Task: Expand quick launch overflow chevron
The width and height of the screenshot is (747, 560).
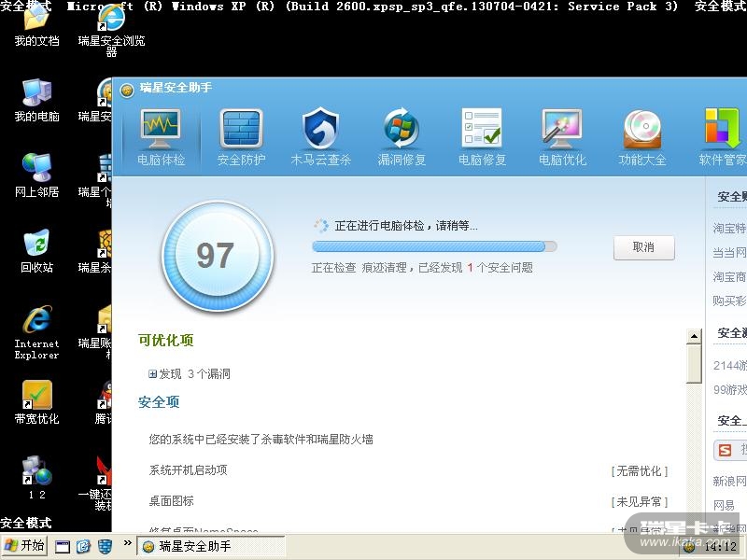Action: [x=127, y=542]
